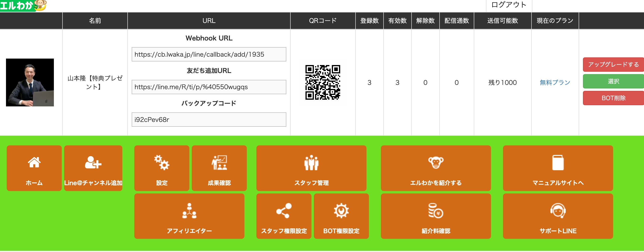This screenshot has width=644, height=252.
Task: Click the share icon for スタッフ権限設定
Action: coord(284,211)
